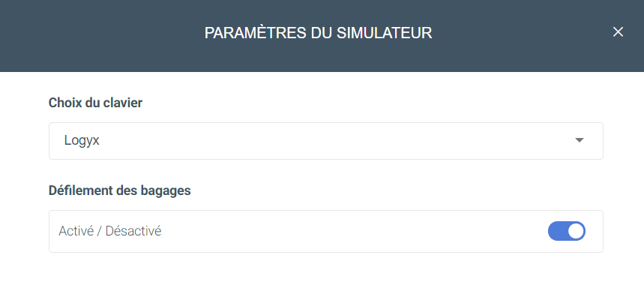Click the white knob of the toggle
The height and width of the screenshot is (297, 644).
(576, 231)
